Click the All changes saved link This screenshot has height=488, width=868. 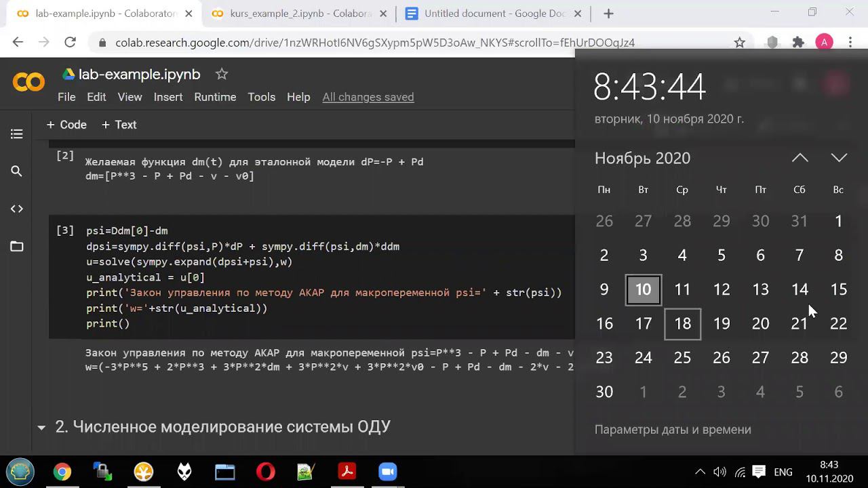368,97
